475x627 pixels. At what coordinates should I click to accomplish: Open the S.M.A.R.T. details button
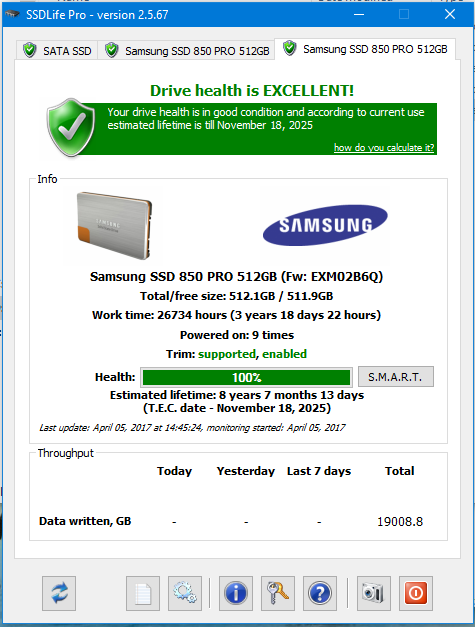(395, 377)
